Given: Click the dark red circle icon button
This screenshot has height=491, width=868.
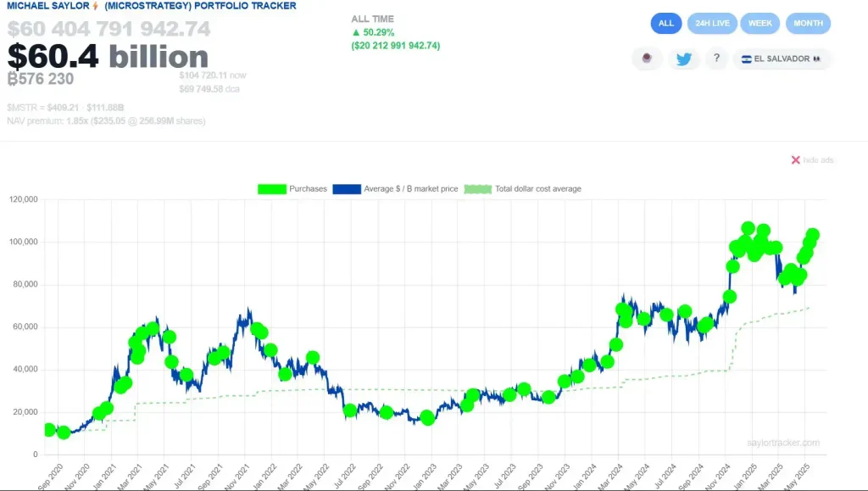Looking at the screenshot, I should [647, 59].
